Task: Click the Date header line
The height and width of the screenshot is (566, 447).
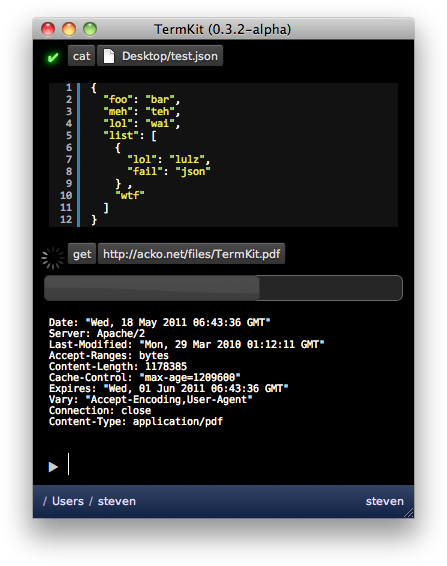Action: [159, 322]
